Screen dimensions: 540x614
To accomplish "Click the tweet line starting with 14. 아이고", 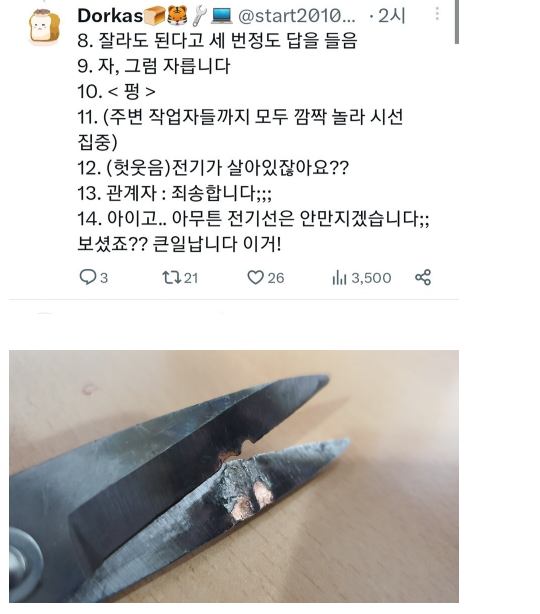I will pyautogui.click(x=253, y=219).
